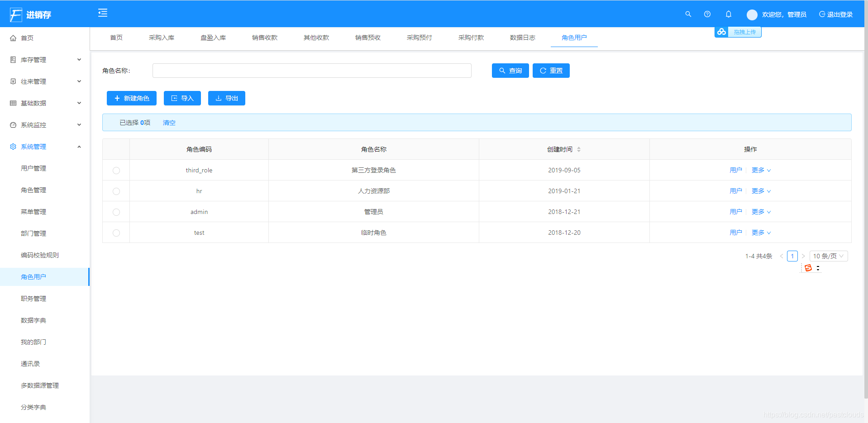Open 部门管理 in the sidebar
The height and width of the screenshot is (423, 868).
(x=33, y=233)
